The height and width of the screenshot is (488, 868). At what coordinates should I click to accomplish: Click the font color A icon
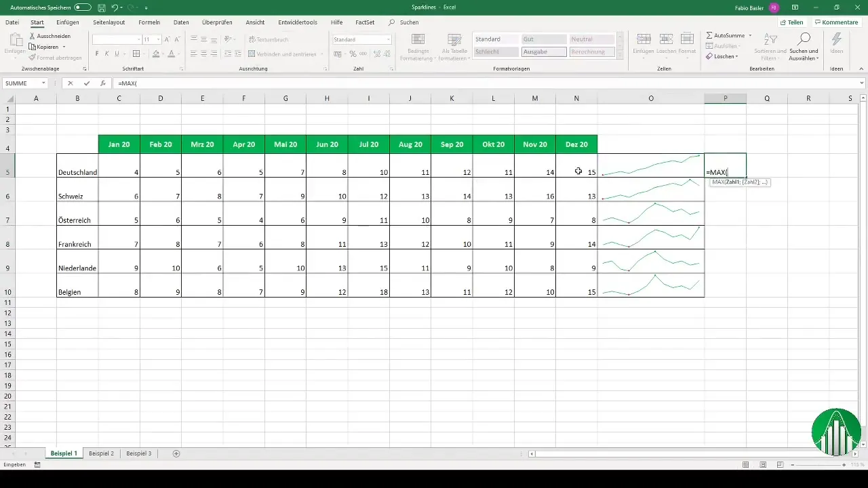172,54
